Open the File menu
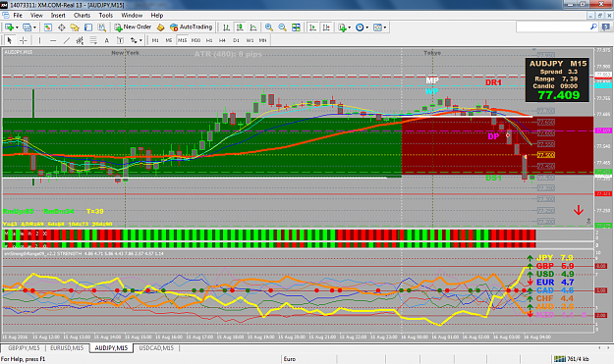This screenshot has height=364, width=614. pyautogui.click(x=18, y=16)
